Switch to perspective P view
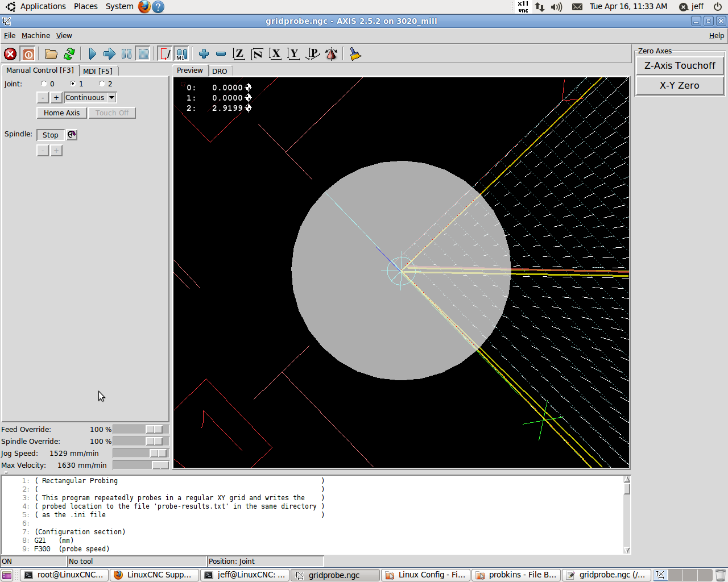Viewport: 728px width, 582px height. [x=312, y=54]
